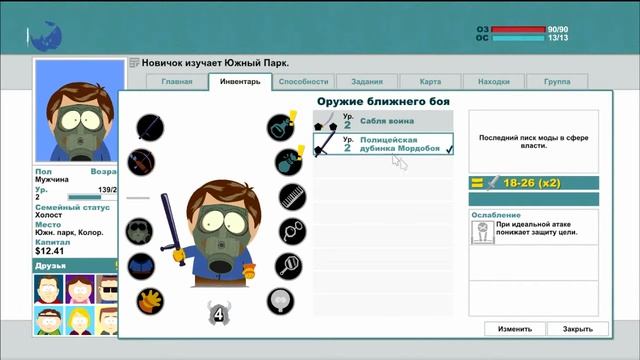The width and height of the screenshot is (640, 360).
Task: Click the 13/13 power value
Action: (x=558, y=38)
